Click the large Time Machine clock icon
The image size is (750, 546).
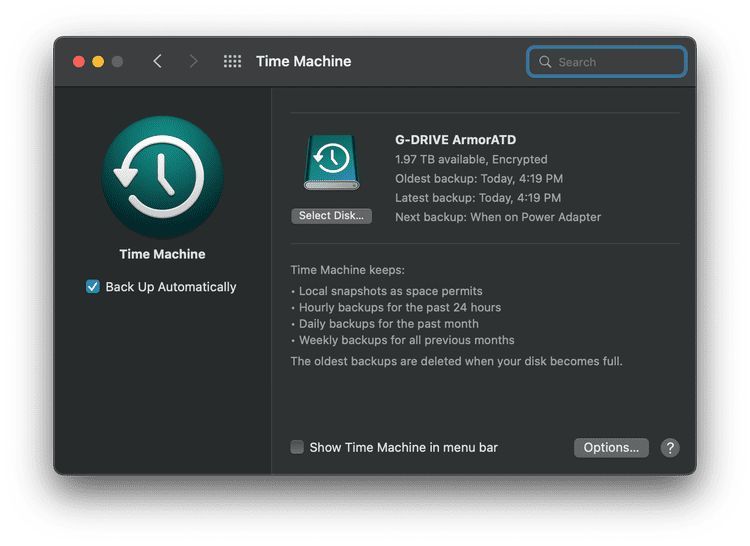[x=162, y=177]
